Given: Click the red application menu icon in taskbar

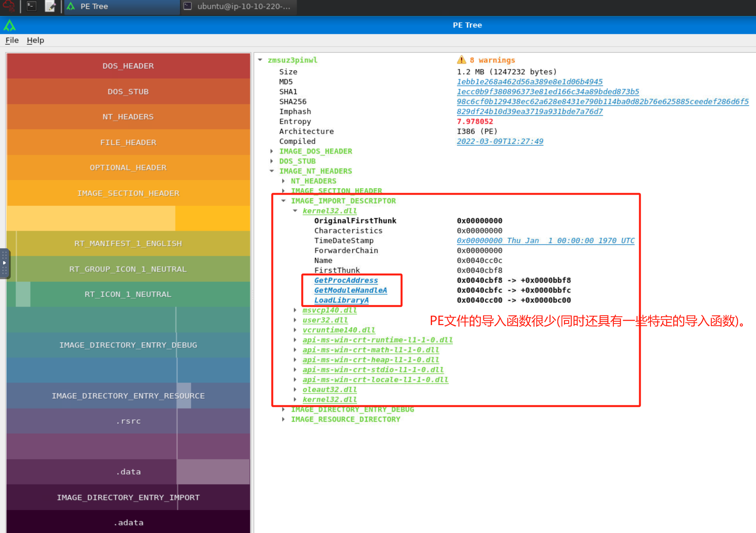Looking at the screenshot, I should (x=9, y=6).
